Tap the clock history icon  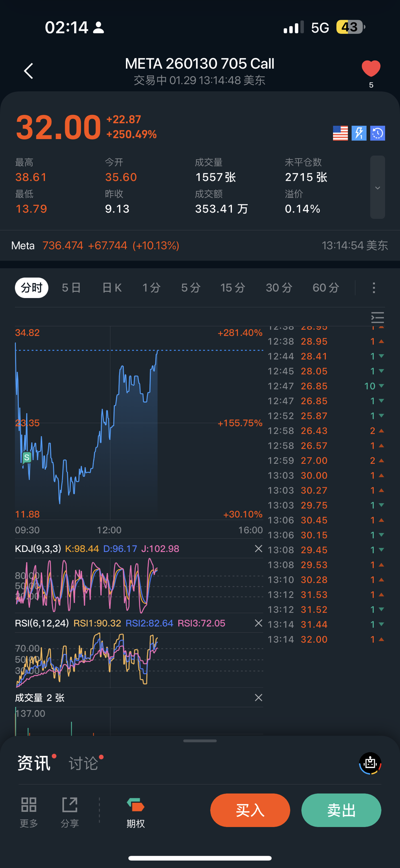point(377,133)
